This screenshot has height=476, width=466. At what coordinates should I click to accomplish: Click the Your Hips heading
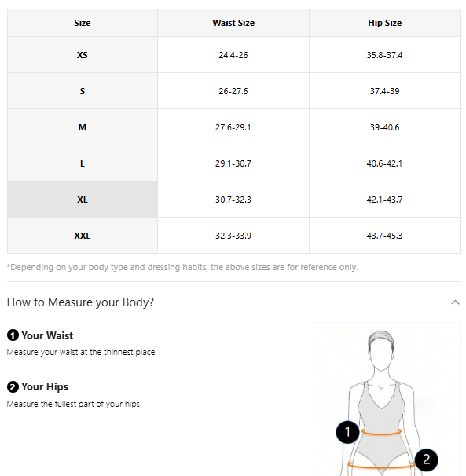tap(45, 387)
